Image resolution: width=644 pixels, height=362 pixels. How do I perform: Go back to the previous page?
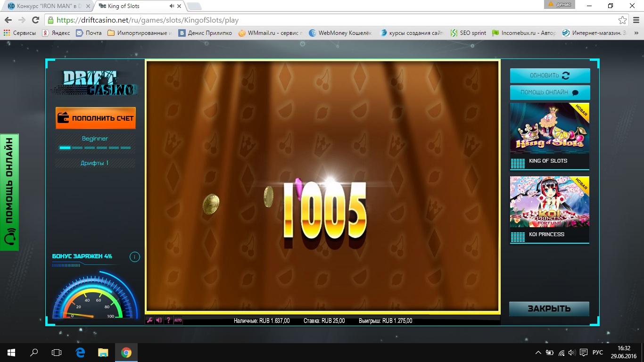pos(8,20)
